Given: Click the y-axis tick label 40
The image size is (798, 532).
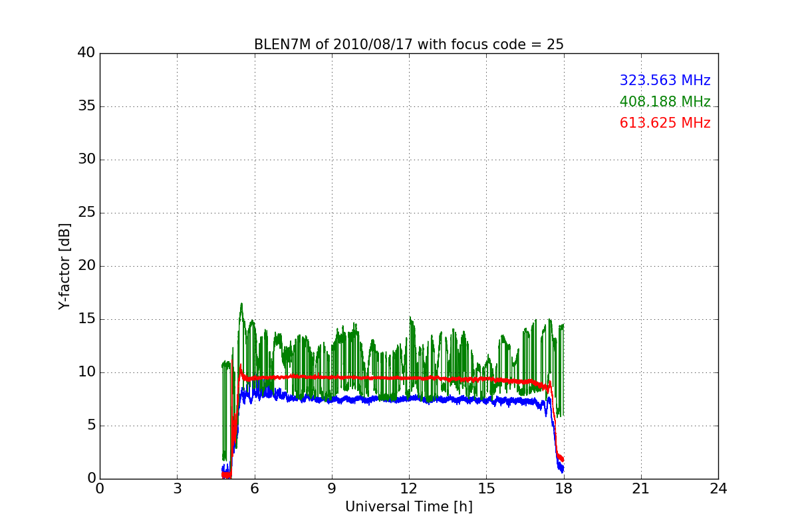Looking at the screenshot, I should [86, 53].
